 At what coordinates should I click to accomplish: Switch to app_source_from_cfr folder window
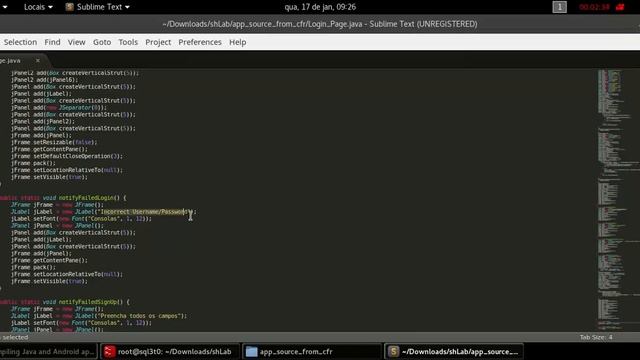point(312,351)
